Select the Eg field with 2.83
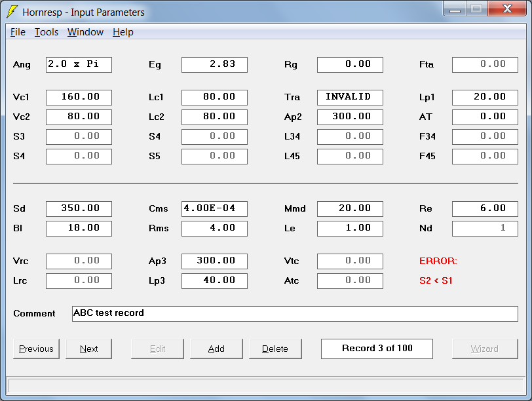This screenshot has width=532, height=401. coord(214,65)
